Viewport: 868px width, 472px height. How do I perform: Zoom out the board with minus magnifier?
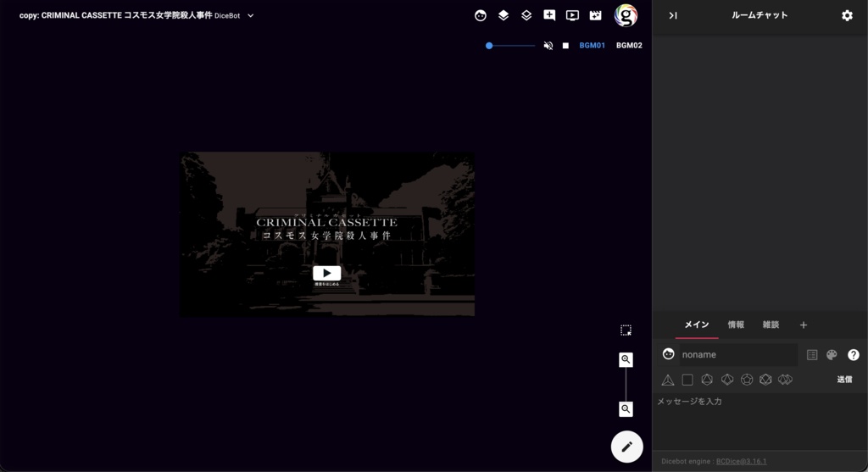[x=626, y=409]
